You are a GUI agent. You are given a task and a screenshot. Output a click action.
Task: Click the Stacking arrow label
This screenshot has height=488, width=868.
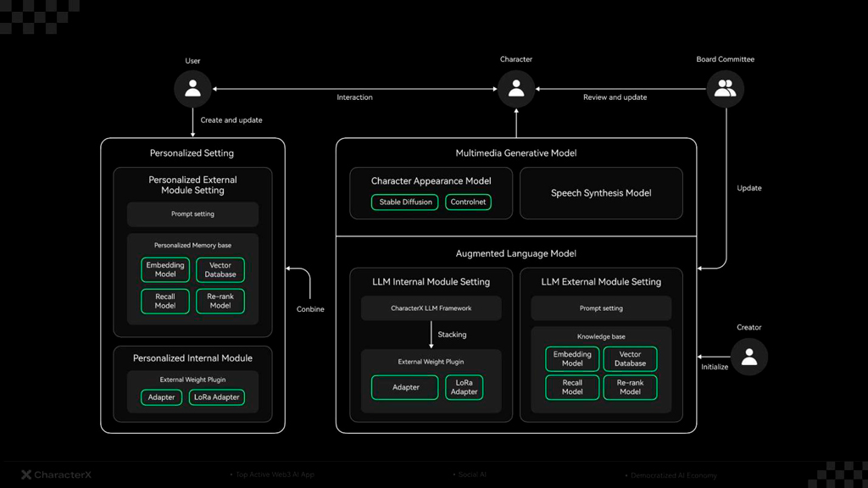[453, 335]
